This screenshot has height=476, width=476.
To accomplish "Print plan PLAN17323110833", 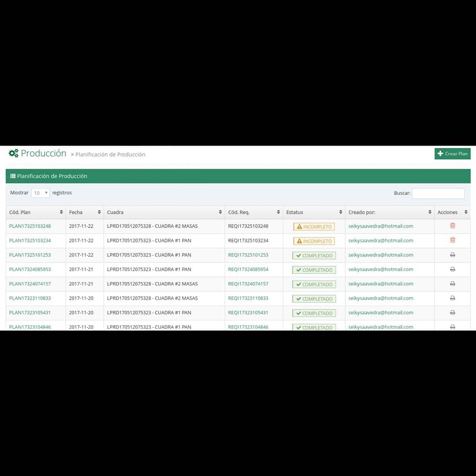I will 453,298.
